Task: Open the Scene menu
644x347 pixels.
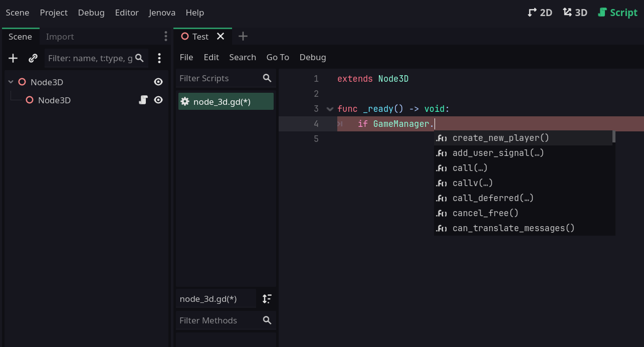Action: coord(18,13)
